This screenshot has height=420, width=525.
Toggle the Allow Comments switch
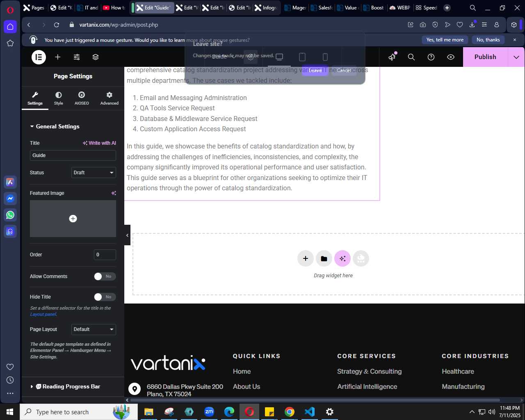point(105,276)
